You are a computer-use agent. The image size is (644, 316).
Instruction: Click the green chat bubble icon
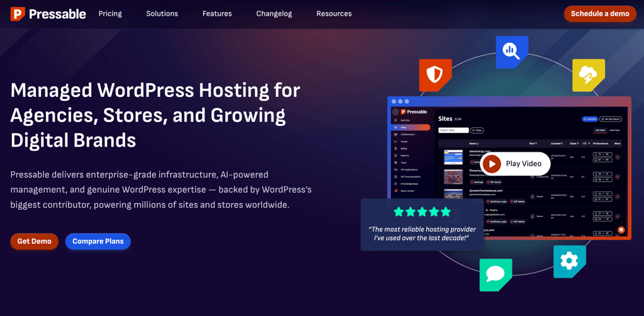(496, 275)
